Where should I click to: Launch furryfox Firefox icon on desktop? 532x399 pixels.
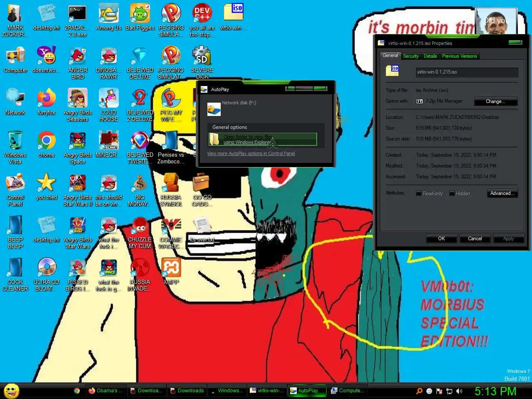tap(47, 102)
